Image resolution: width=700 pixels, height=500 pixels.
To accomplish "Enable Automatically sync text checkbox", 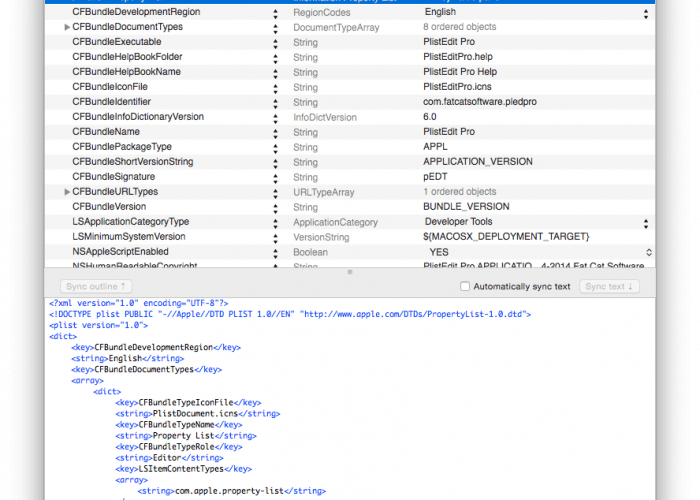I will coord(465,287).
